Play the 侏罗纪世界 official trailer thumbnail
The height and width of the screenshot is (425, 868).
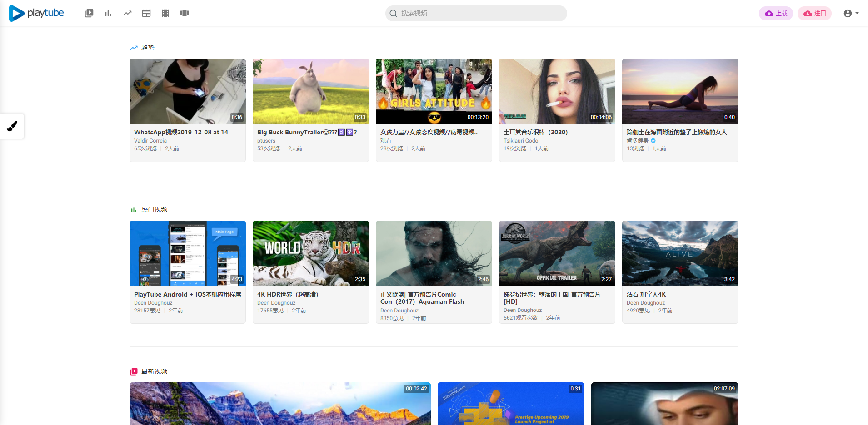[557, 253]
